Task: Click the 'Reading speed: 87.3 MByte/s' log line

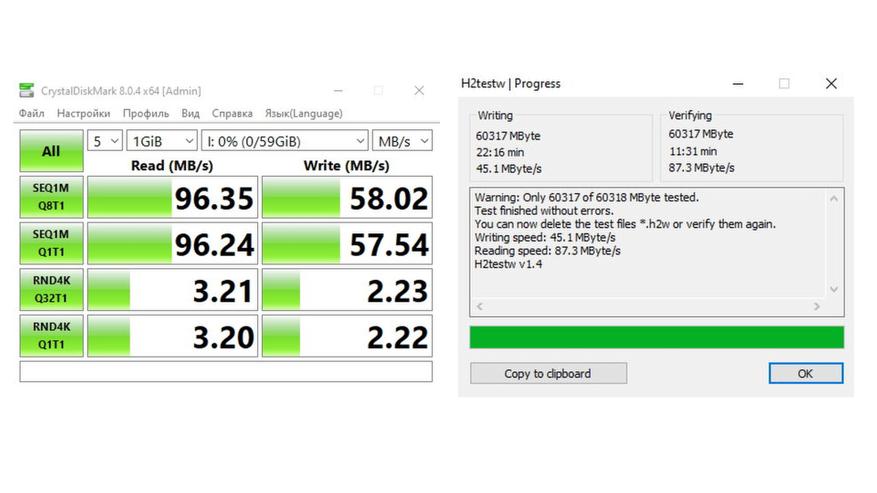Action: (x=548, y=251)
